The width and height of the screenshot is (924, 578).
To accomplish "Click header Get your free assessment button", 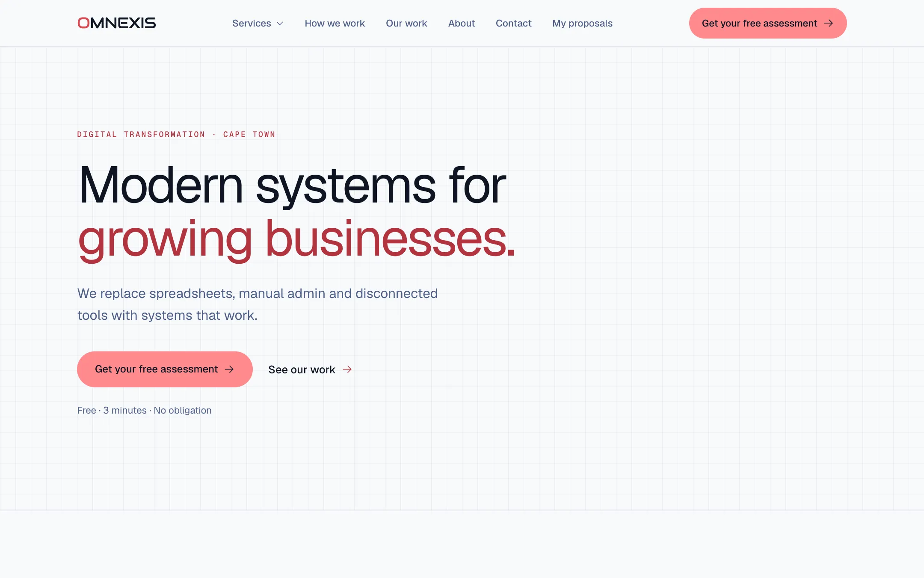I will pos(768,23).
